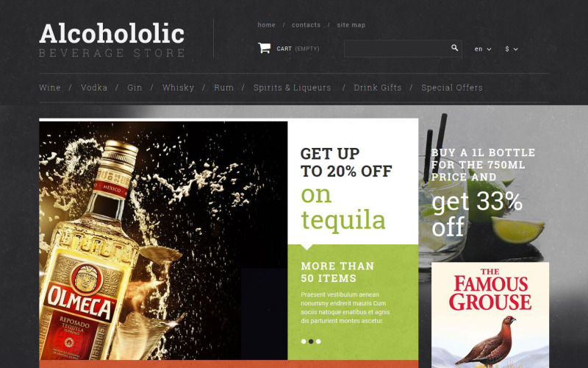Go to the Whisky category
This screenshot has width=588, height=368.
178,88
